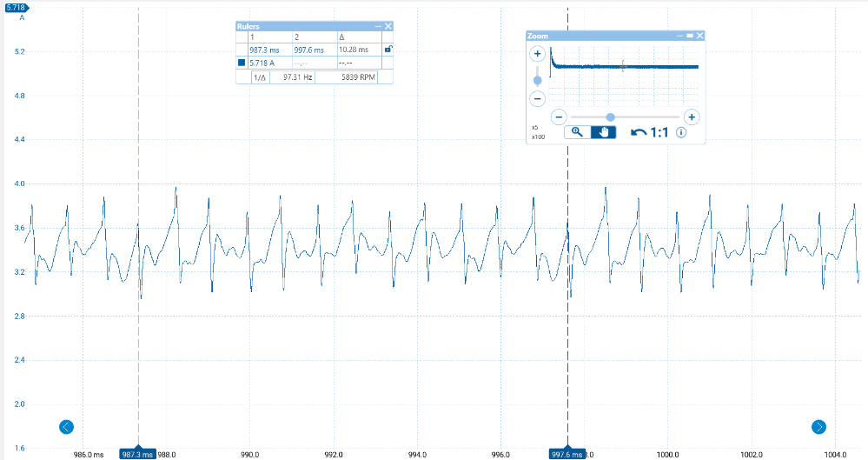Toggle the rulers lock icon
Viewport: 868px width, 460px height.
[x=388, y=50]
